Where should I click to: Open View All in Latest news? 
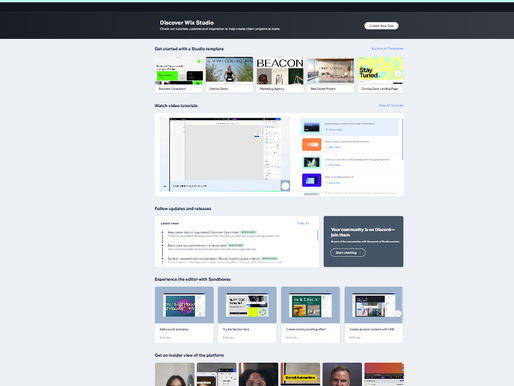point(303,223)
